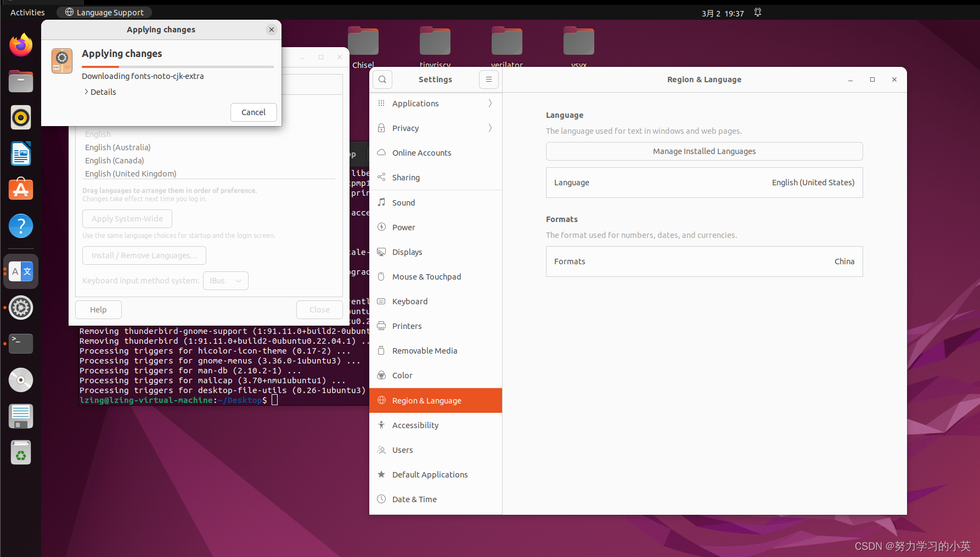
Task: Open Color settings panel
Action: point(402,375)
